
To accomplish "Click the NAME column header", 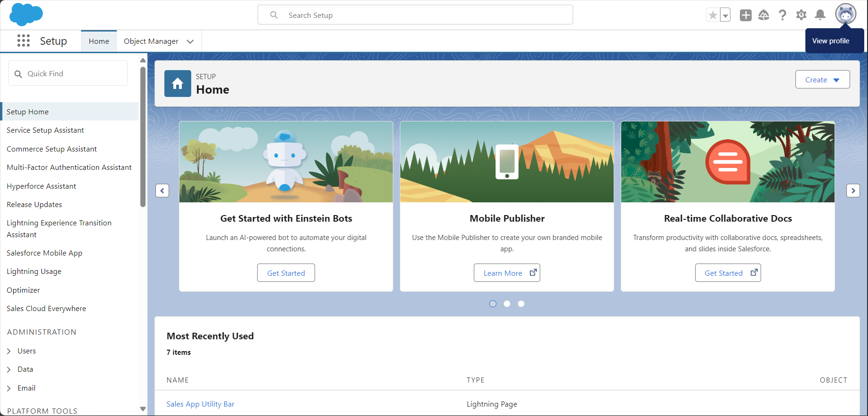I will coord(178,380).
